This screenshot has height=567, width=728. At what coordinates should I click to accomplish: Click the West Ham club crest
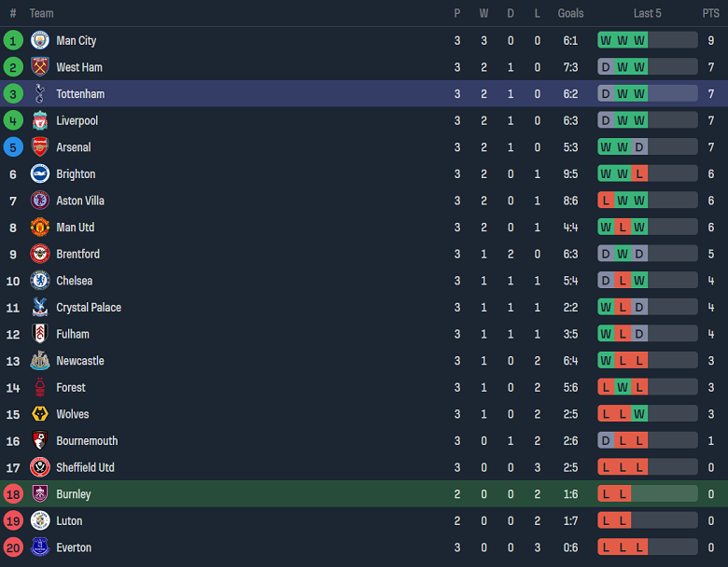(x=39, y=67)
